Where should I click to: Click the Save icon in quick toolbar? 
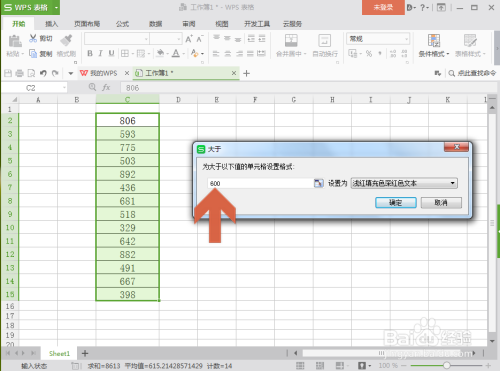click(8, 73)
